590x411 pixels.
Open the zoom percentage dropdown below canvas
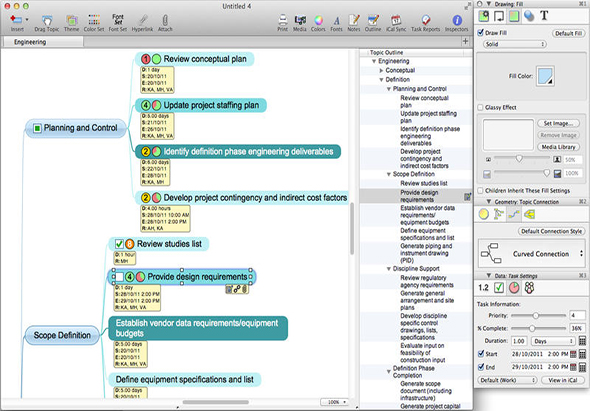(334, 402)
